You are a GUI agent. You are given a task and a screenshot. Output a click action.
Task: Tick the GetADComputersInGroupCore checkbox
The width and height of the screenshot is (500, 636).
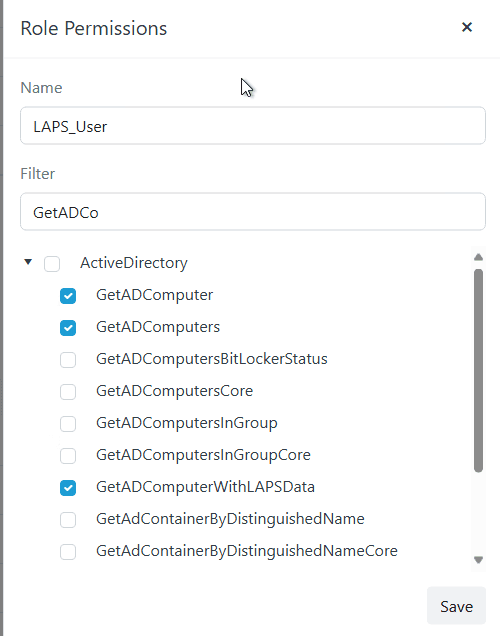68,456
